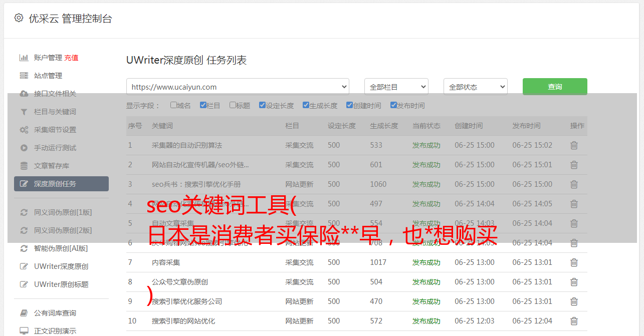Open the 全部状态 dropdown

pos(476,87)
